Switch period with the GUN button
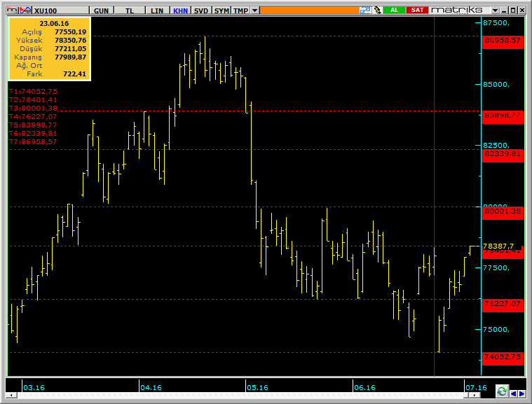 pyautogui.click(x=102, y=11)
